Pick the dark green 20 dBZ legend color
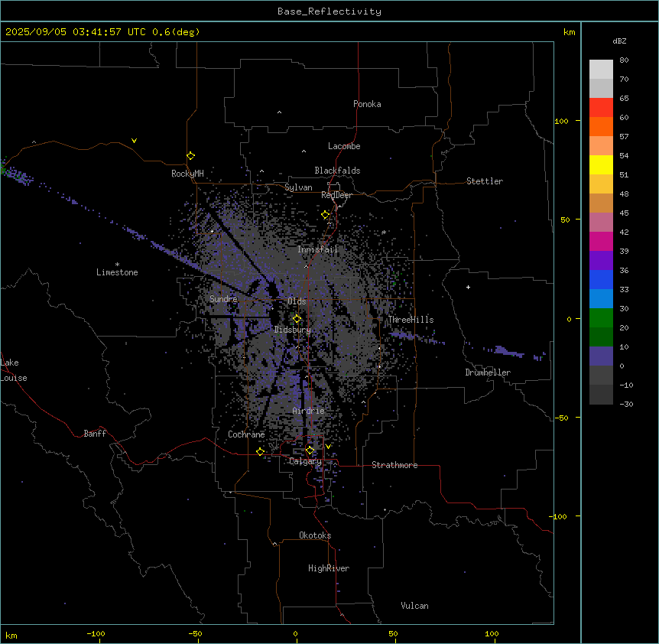 point(601,337)
